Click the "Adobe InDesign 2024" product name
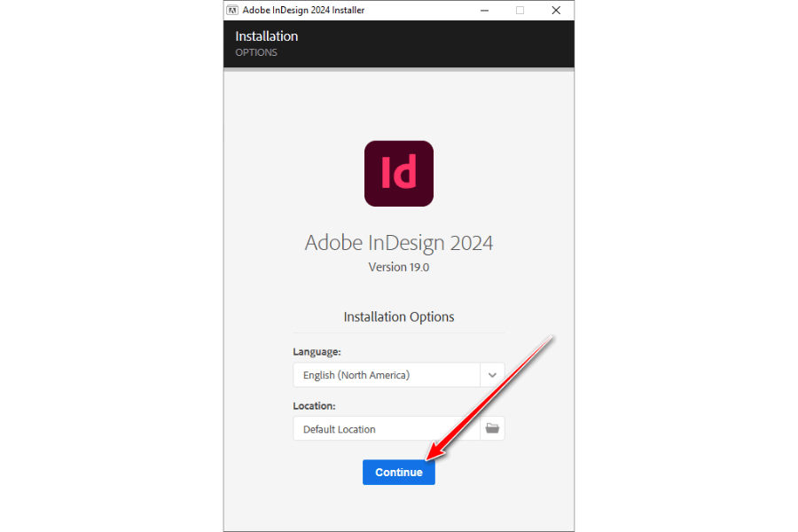This screenshot has width=798, height=532. [x=399, y=243]
